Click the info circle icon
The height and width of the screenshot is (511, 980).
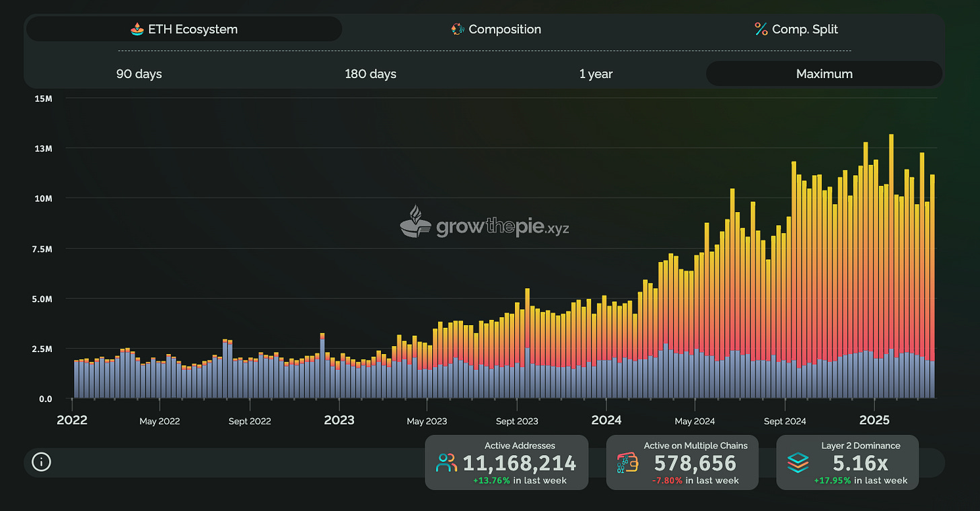42,462
